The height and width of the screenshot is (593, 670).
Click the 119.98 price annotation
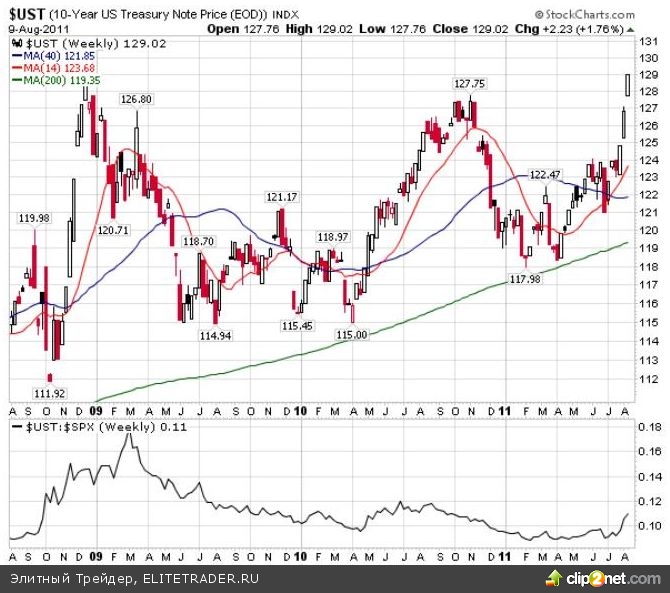coord(34,218)
